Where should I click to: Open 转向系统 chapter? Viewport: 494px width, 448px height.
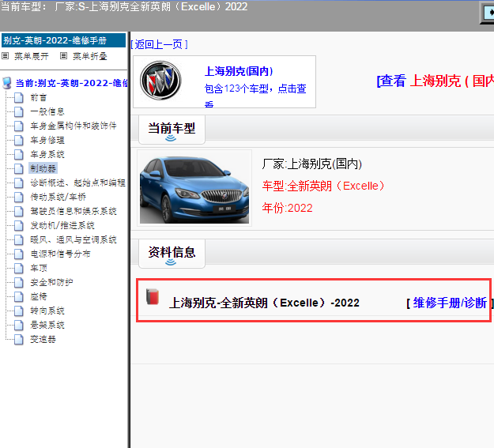[x=47, y=311]
